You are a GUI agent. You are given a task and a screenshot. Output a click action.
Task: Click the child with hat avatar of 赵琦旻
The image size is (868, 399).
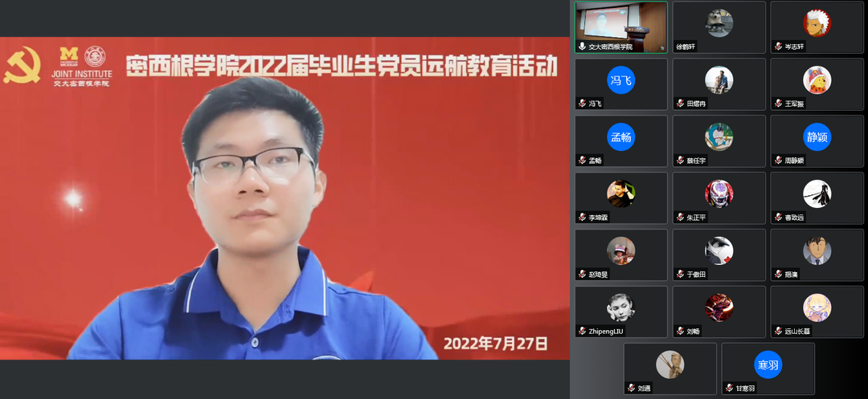click(x=621, y=250)
